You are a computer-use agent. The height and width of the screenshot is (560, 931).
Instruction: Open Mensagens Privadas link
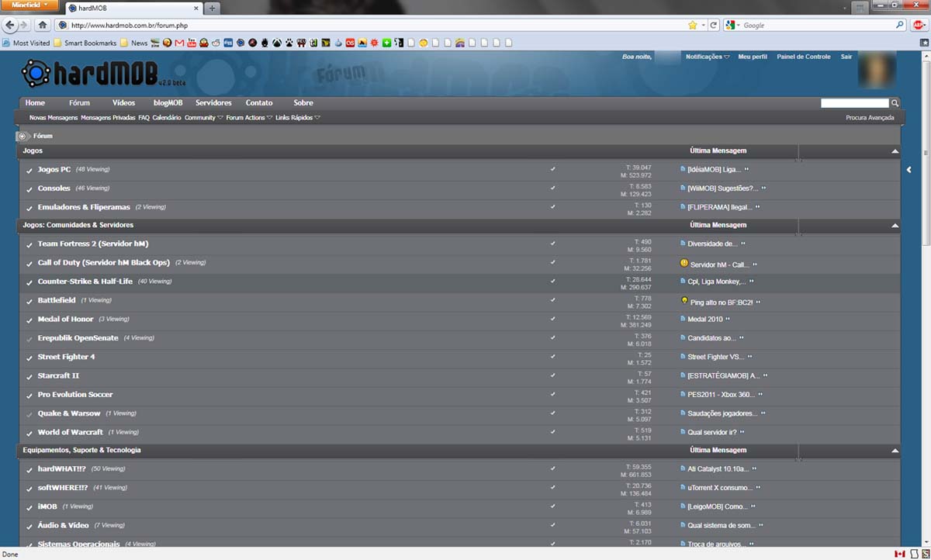[x=108, y=118]
